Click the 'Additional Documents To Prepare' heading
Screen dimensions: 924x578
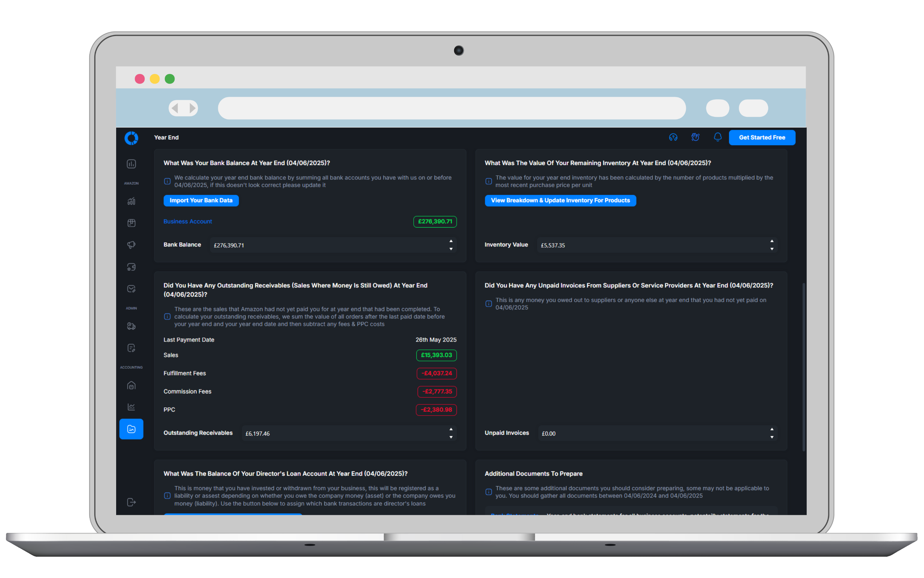pos(533,473)
